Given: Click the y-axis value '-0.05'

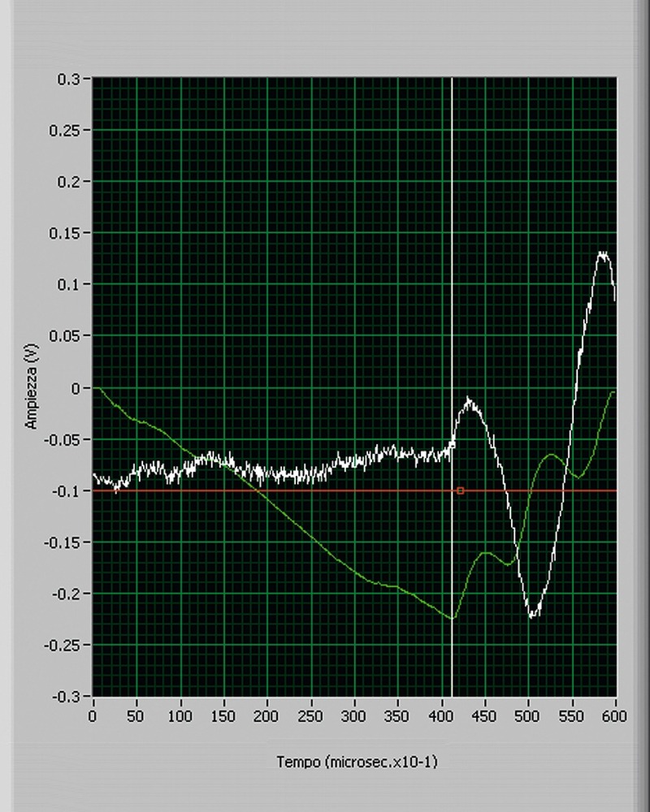Looking at the screenshot, I should click(x=63, y=439).
